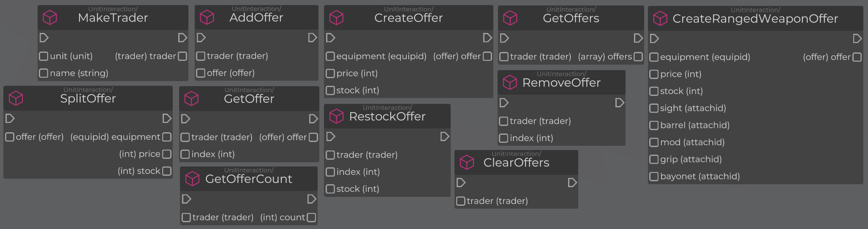Click the (array) offers output label
The image size is (868, 229).
tap(605, 56)
